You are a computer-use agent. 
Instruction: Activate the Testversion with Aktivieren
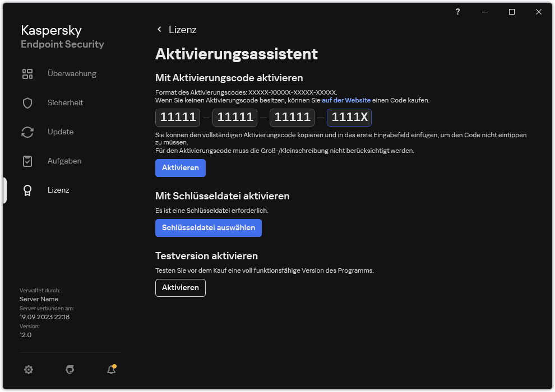tap(180, 287)
